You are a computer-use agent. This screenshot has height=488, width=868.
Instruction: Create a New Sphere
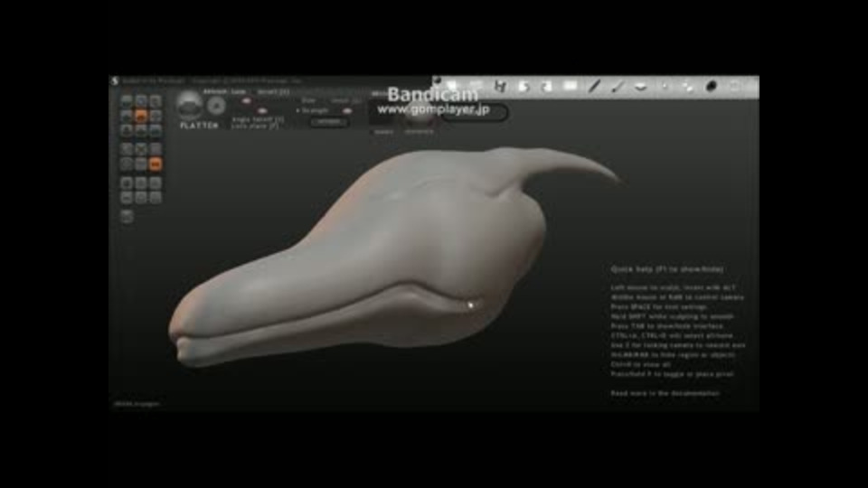point(127,183)
